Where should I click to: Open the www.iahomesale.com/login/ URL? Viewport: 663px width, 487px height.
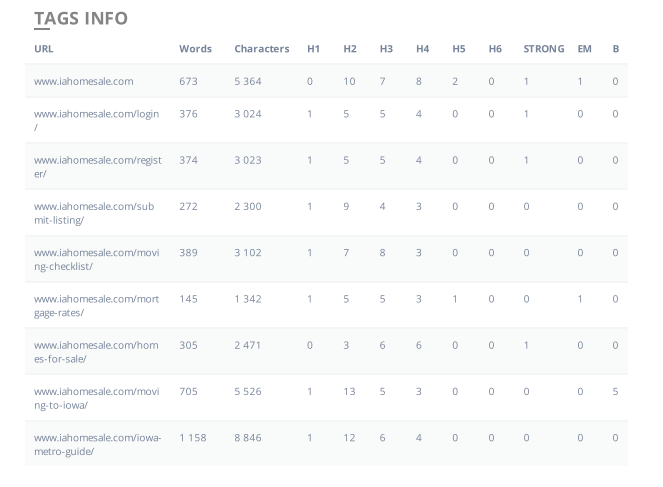pyautogui.click(x=96, y=114)
